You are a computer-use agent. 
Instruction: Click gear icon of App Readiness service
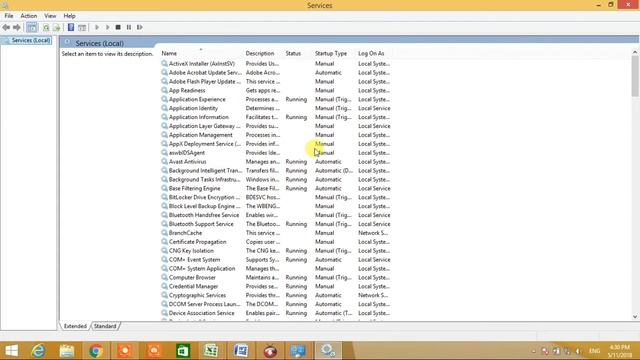tap(164, 91)
